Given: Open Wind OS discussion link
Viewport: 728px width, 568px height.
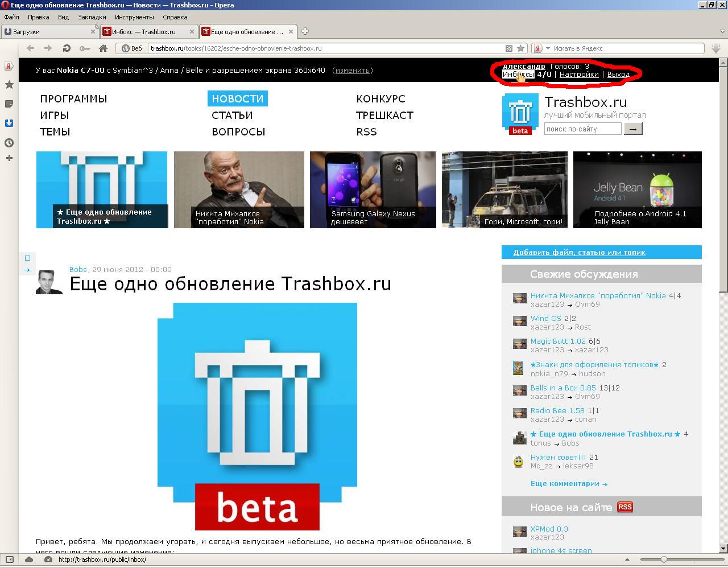Looking at the screenshot, I should tap(546, 319).
